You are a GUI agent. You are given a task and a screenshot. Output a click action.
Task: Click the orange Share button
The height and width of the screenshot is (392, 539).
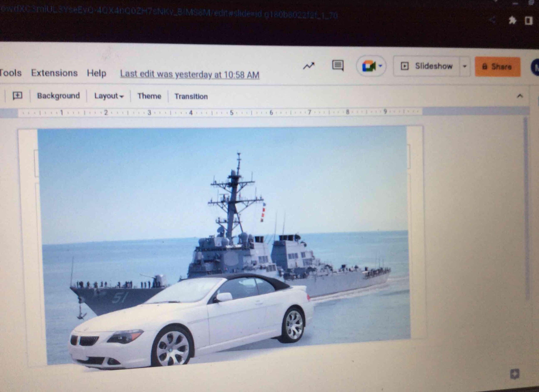click(x=497, y=67)
